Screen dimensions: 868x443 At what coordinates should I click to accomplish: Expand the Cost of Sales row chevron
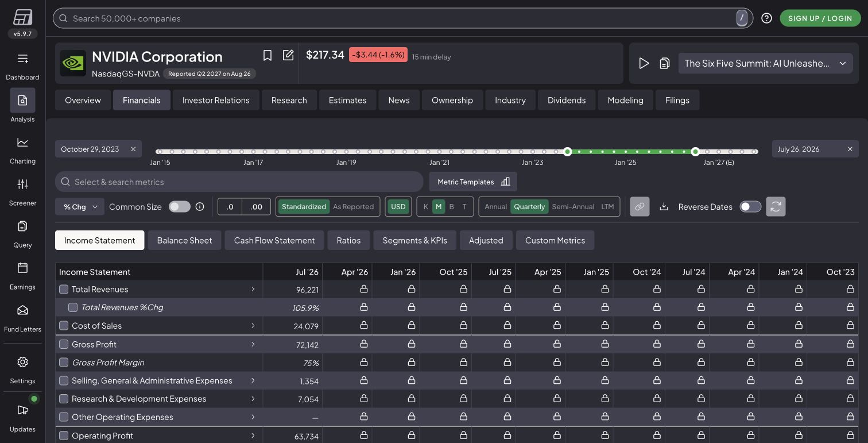coord(253,326)
